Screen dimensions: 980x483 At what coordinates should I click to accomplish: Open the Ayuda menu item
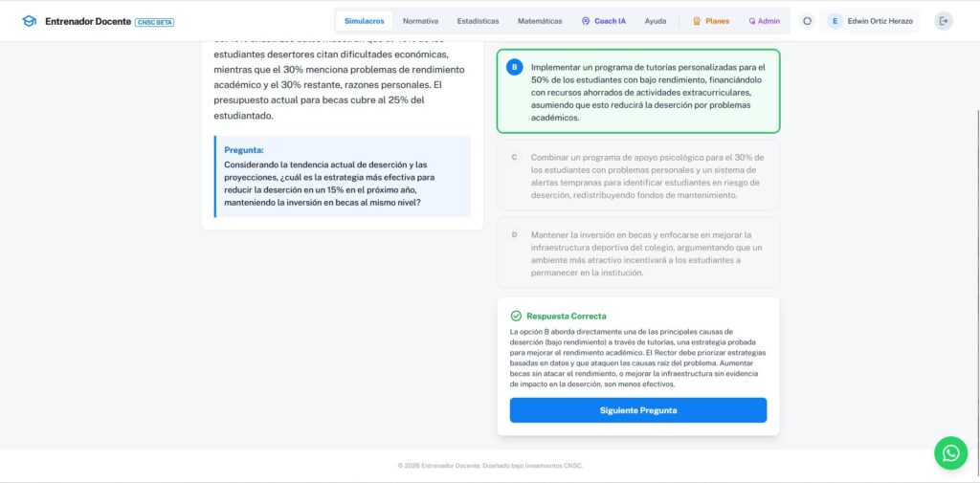point(656,21)
